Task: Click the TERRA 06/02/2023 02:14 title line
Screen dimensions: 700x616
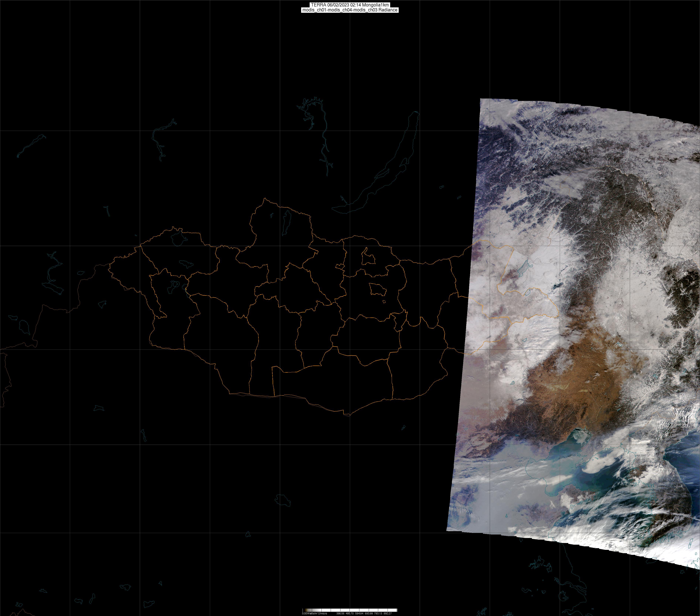Action: coord(350,5)
